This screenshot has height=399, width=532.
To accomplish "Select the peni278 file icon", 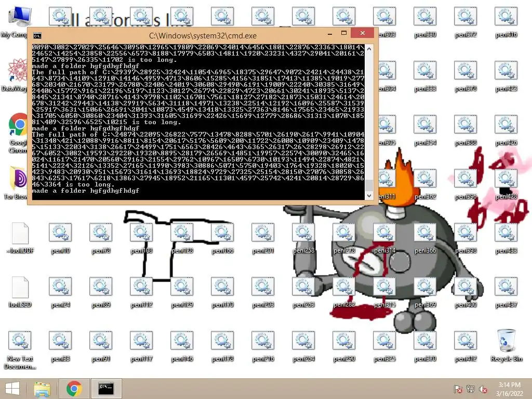I will click(344, 238).
